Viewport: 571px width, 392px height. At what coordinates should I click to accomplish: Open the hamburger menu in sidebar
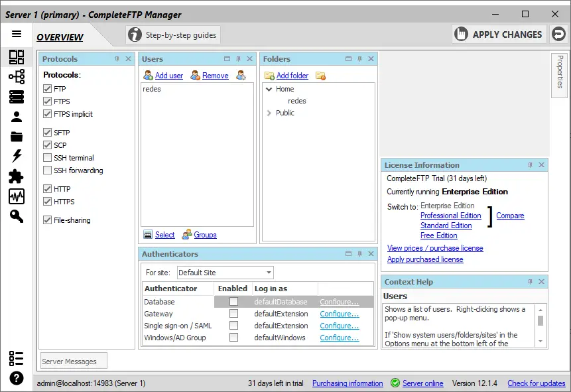17,34
